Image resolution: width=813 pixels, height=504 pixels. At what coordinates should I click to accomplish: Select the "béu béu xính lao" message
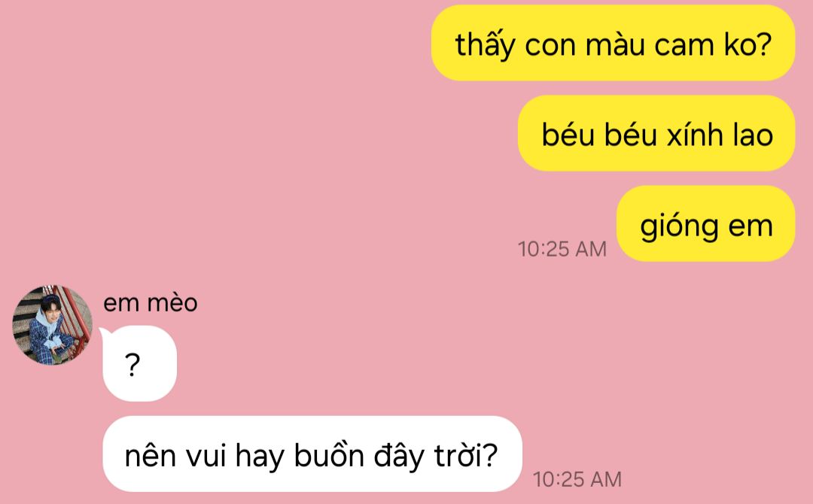click(656, 133)
